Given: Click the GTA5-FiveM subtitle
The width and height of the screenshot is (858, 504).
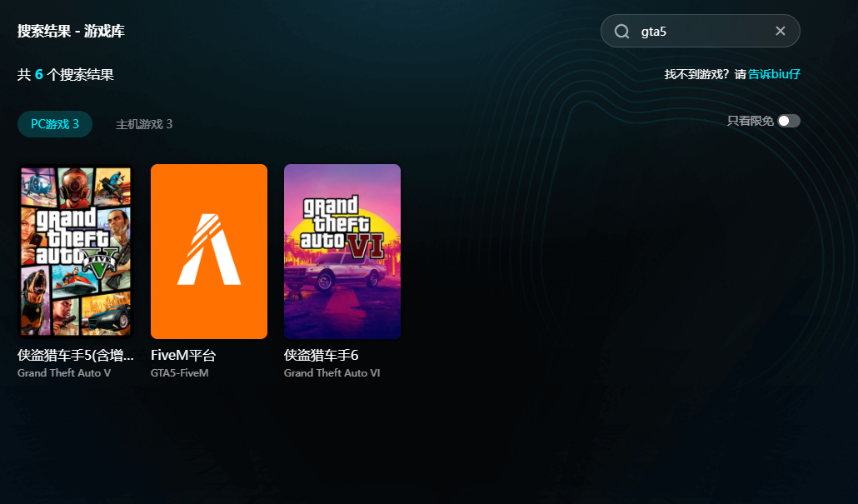Looking at the screenshot, I should coord(179,373).
